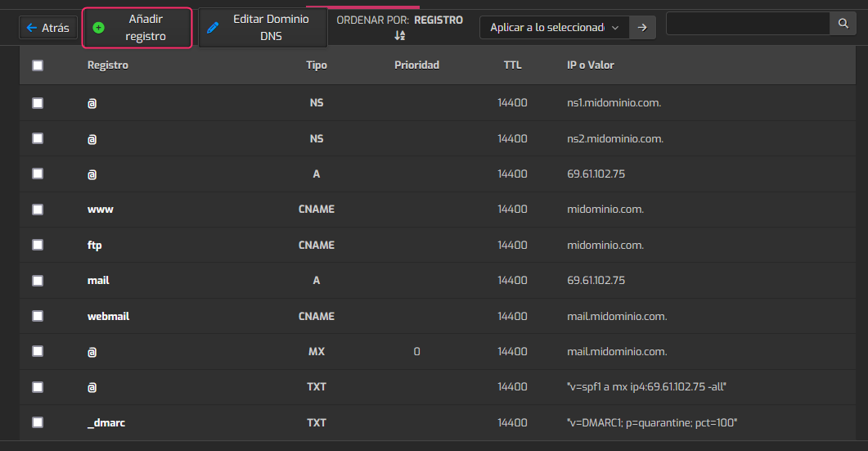Toggle the sort order arrows icon
The height and width of the screenshot is (451, 868).
tap(400, 36)
